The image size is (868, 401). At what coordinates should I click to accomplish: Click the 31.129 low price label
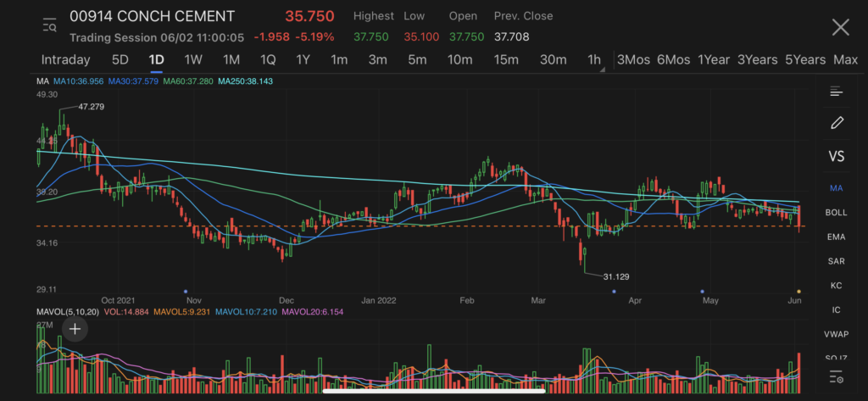(616, 276)
